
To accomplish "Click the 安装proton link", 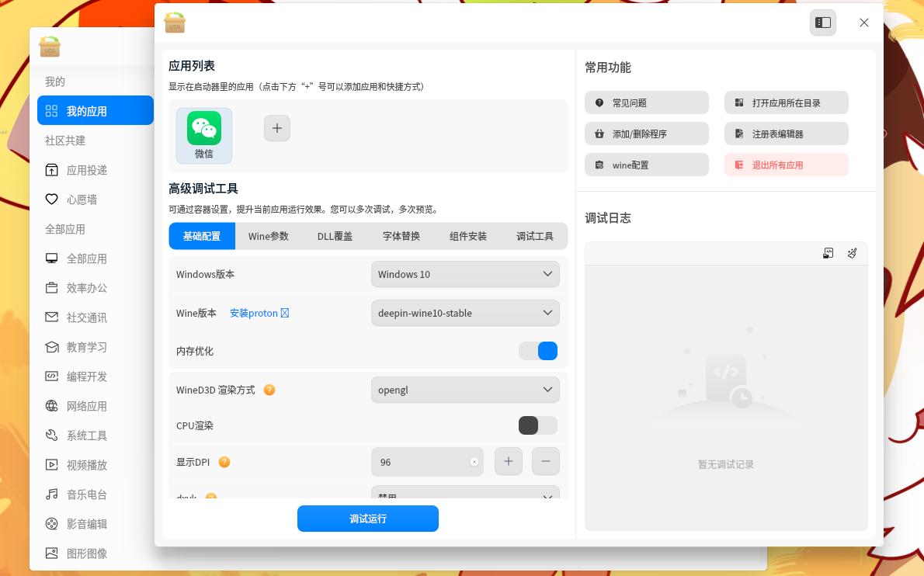I will pos(259,314).
